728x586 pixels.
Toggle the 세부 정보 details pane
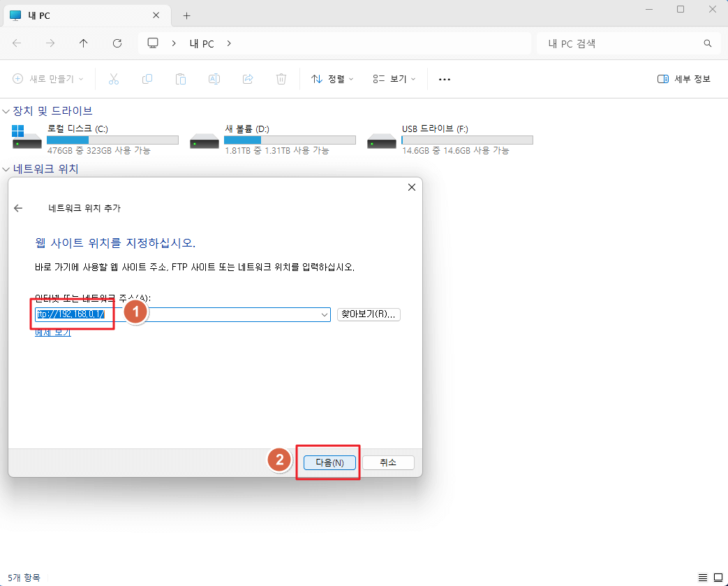684,79
